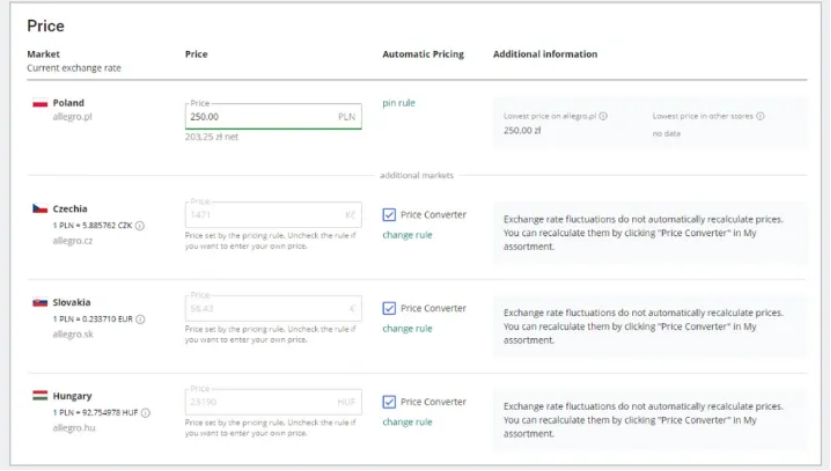831x471 pixels.
Task: Click the Czechia flag icon
Action: 40,209
